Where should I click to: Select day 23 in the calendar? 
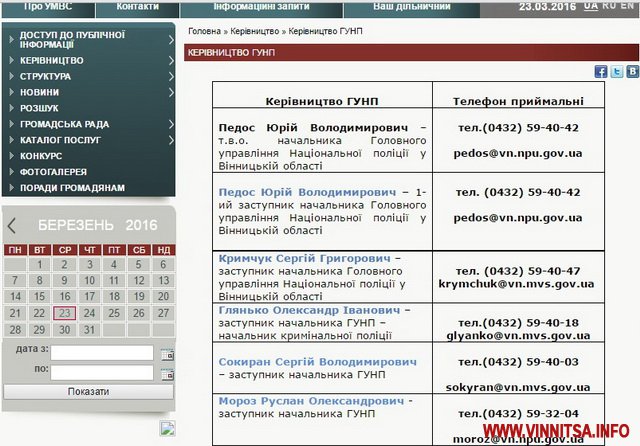click(x=64, y=313)
